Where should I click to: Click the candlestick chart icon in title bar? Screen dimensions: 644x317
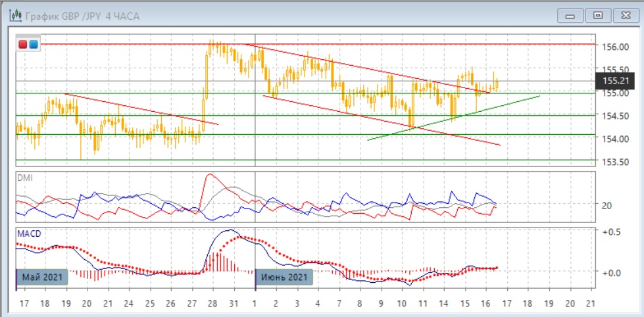(x=15, y=14)
